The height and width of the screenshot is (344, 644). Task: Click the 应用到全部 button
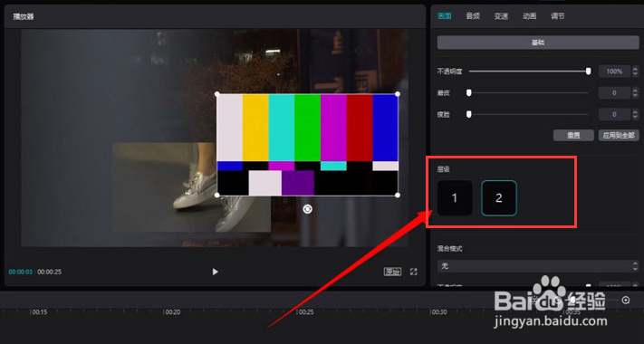[619, 135]
